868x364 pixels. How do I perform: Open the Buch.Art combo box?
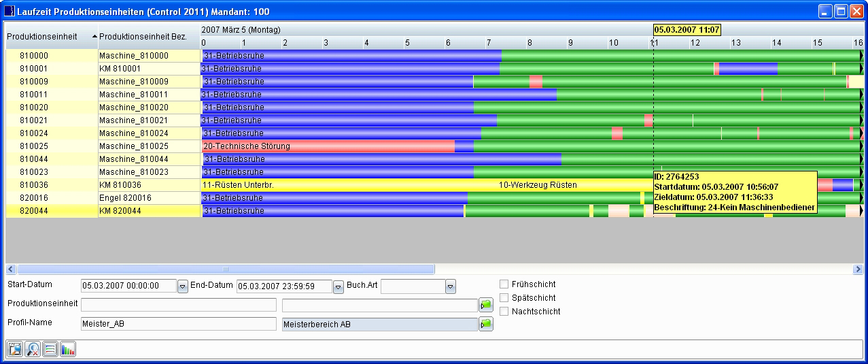pyautogui.click(x=450, y=286)
